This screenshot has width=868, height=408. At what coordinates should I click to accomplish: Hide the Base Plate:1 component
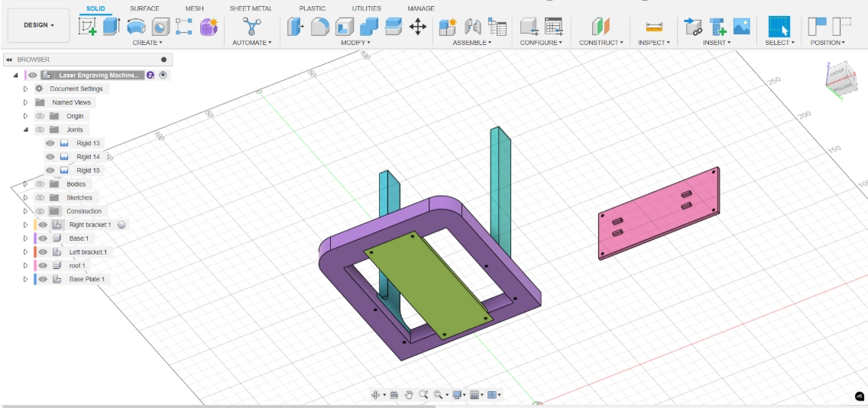click(x=43, y=279)
